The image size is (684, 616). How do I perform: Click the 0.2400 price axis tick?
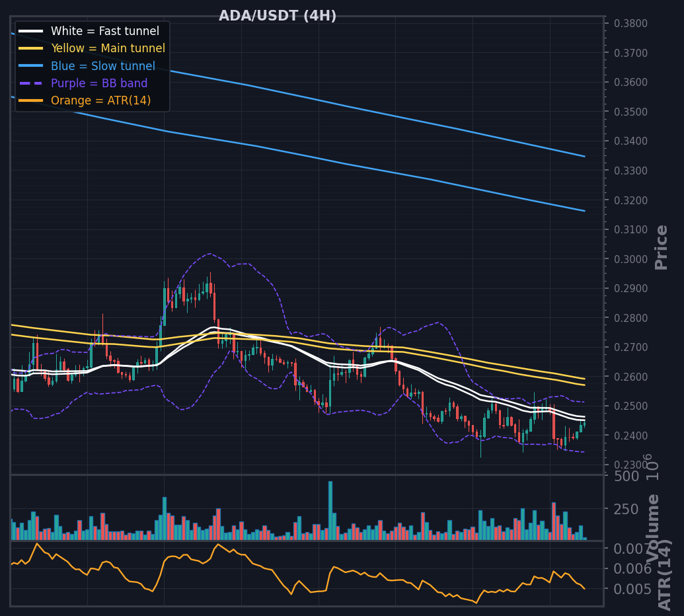click(x=630, y=436)
